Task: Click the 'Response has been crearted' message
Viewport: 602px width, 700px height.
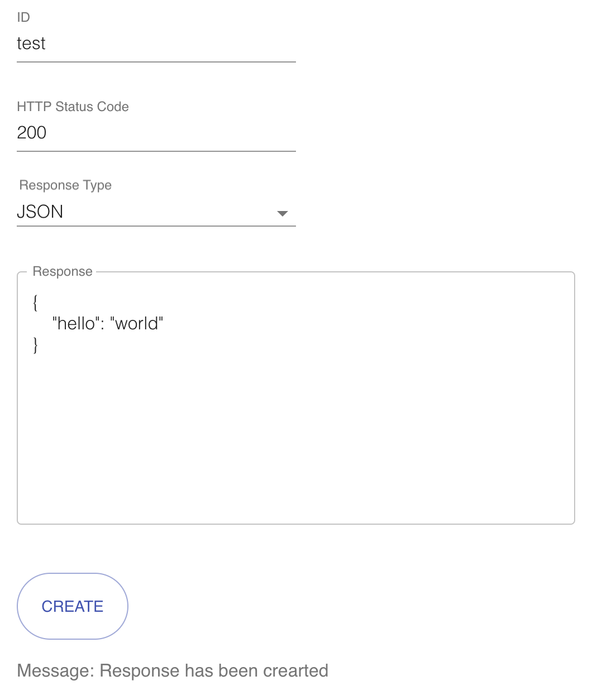Action: (214, 670)
